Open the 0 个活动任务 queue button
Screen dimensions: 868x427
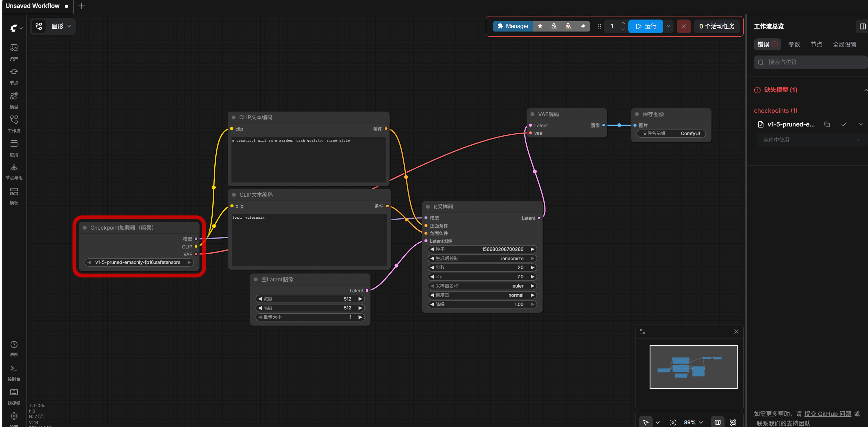pos(717,26)
